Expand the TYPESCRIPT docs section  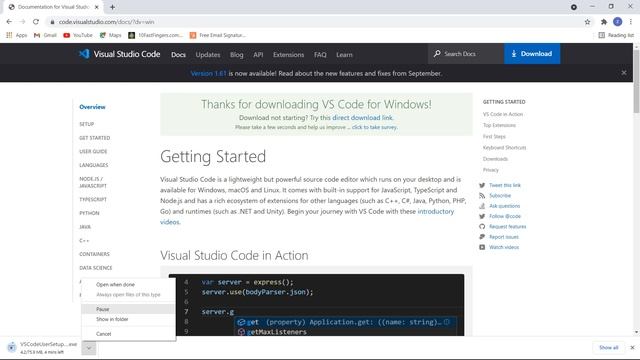tap(93, 200)
